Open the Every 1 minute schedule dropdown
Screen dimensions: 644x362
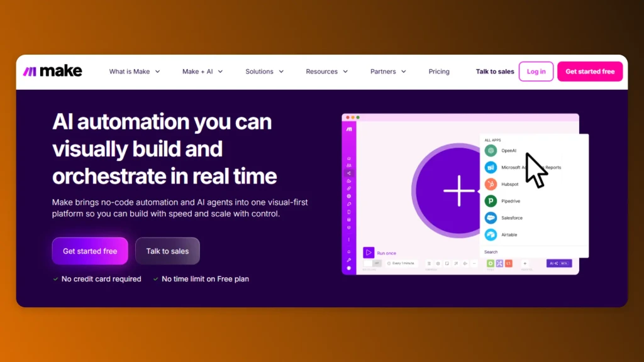tap(401, 263)
